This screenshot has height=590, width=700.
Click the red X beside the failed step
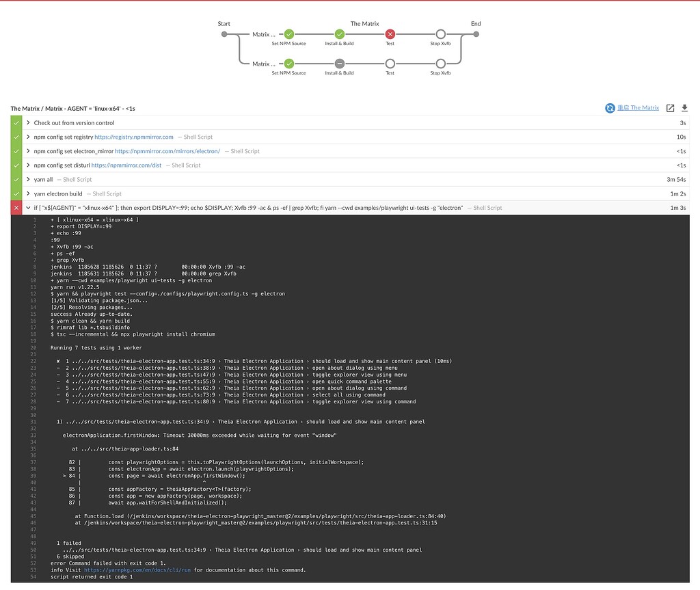click(x=15, y=207)
